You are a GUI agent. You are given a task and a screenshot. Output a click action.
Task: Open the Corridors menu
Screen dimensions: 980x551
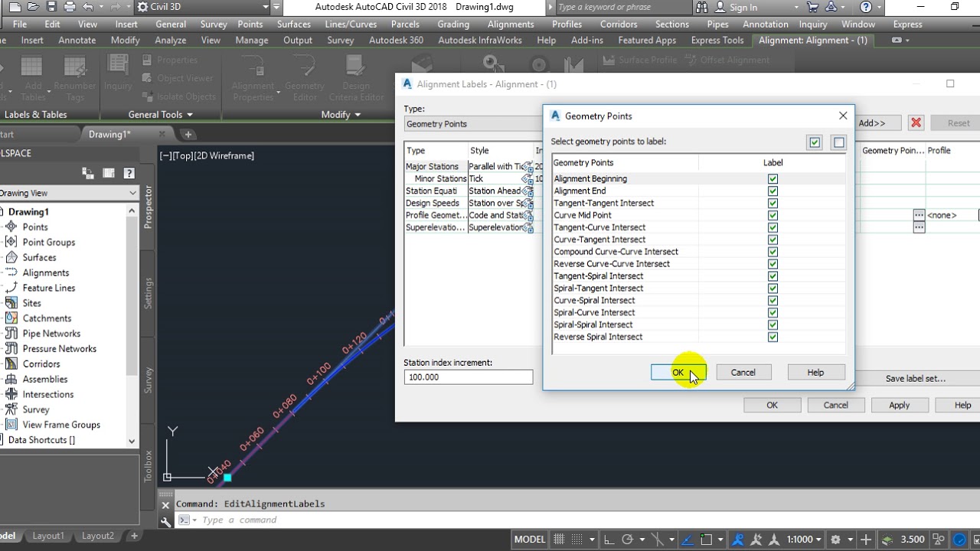coord(619,24)
